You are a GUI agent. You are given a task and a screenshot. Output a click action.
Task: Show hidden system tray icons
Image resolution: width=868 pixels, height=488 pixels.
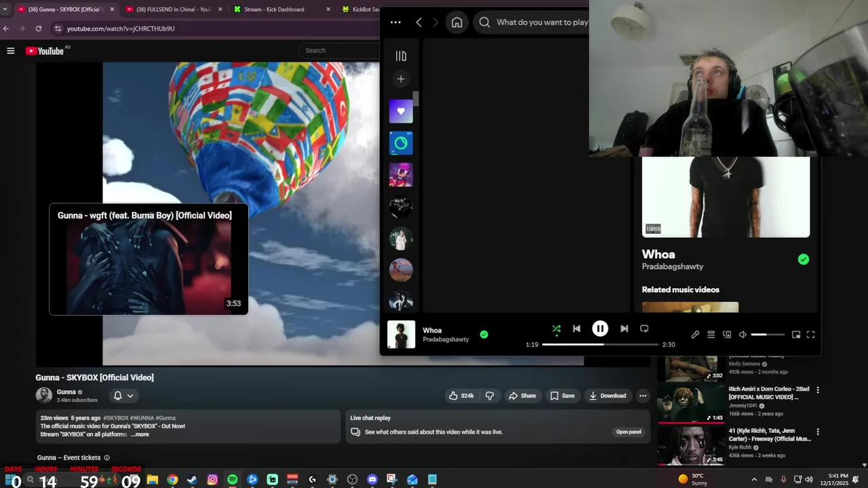(754, 480)
